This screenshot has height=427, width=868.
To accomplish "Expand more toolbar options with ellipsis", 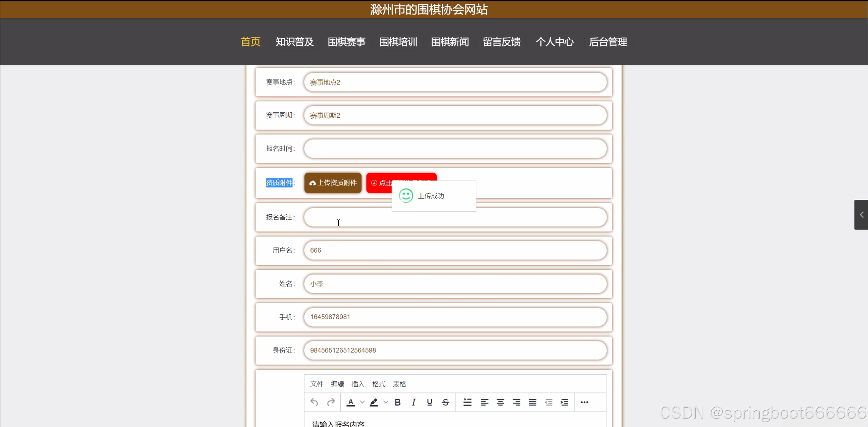I will [584, 402].
